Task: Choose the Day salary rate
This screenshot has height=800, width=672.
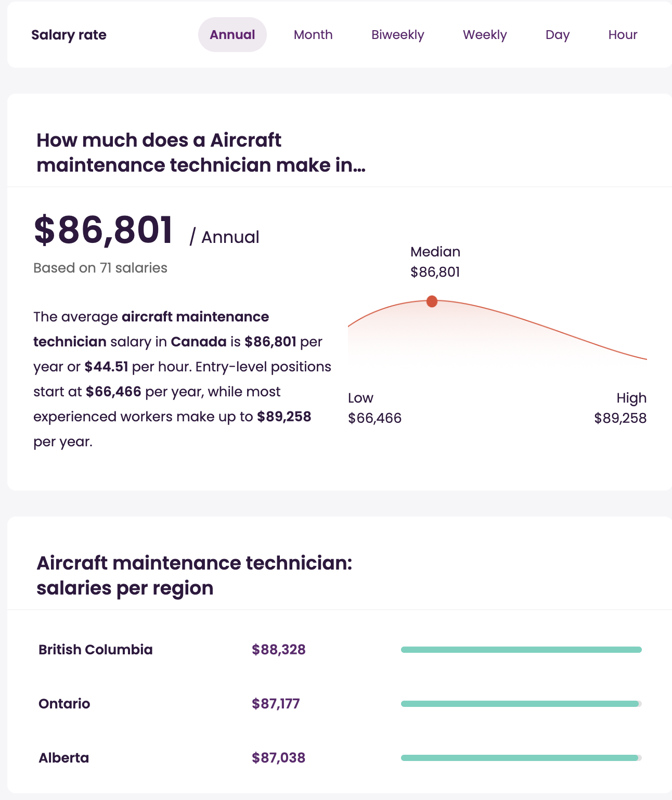Action: [x=557, y=35]
